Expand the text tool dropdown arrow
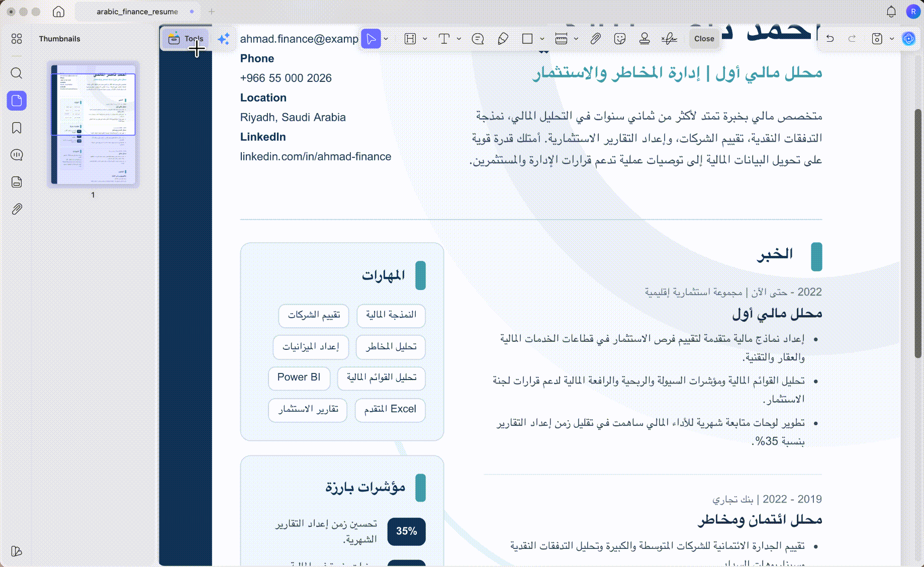 tap(458, 39)
